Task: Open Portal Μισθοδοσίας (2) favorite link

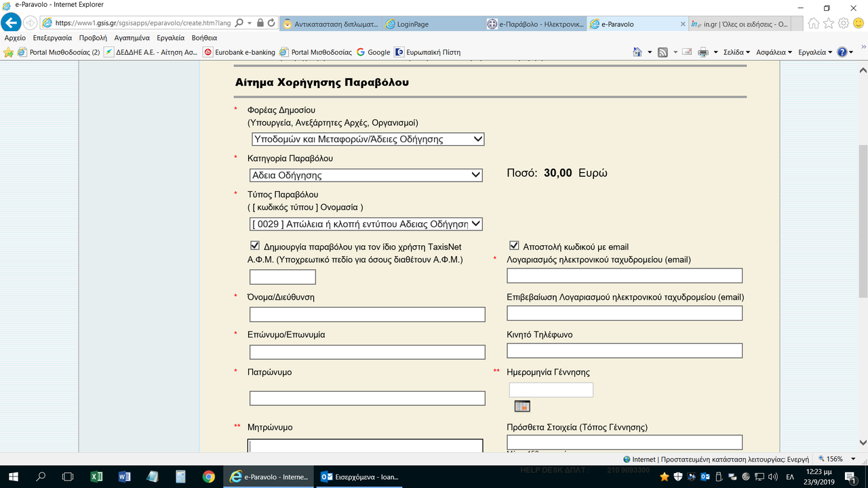Action: [x=58, y=52]
